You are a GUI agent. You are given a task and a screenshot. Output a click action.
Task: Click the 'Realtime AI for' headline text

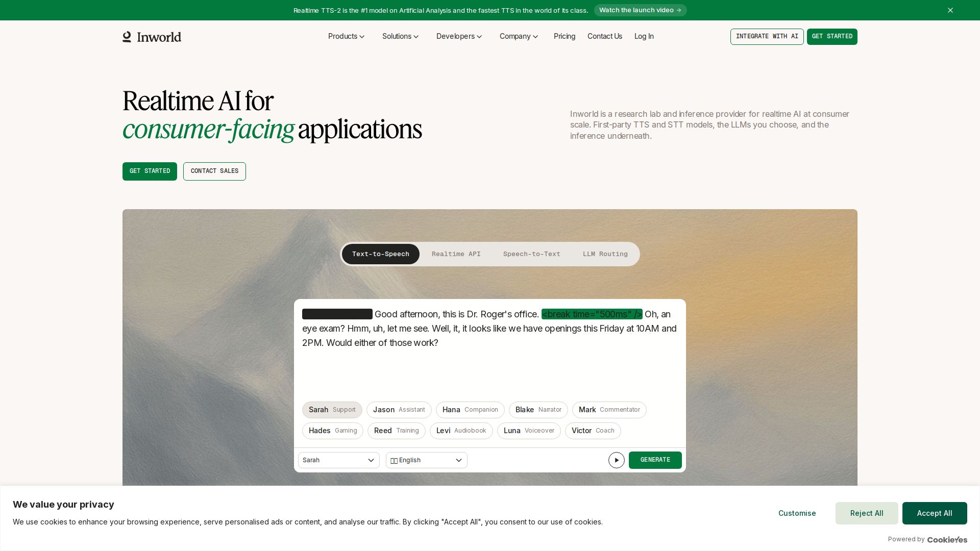pos(198,101)
